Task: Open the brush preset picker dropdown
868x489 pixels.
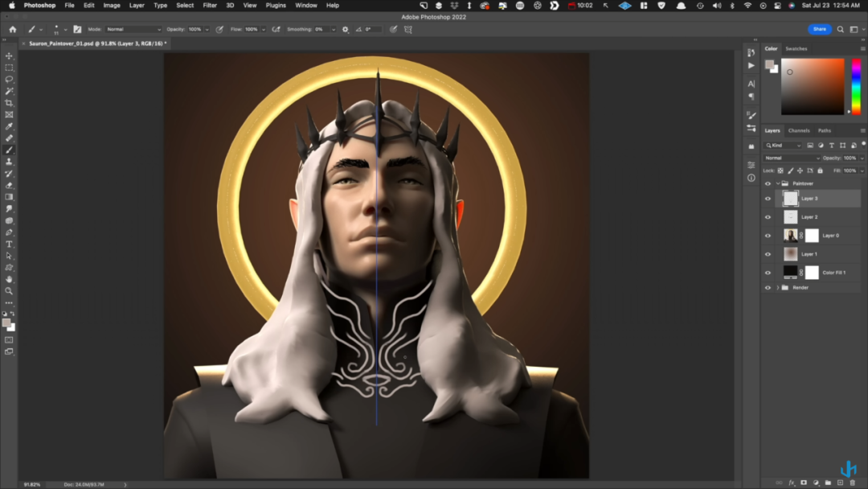Action: (x=65, y=29)
